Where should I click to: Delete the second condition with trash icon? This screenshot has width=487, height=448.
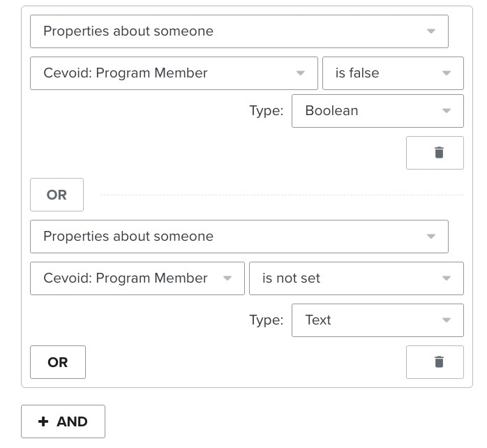point(438,361)
